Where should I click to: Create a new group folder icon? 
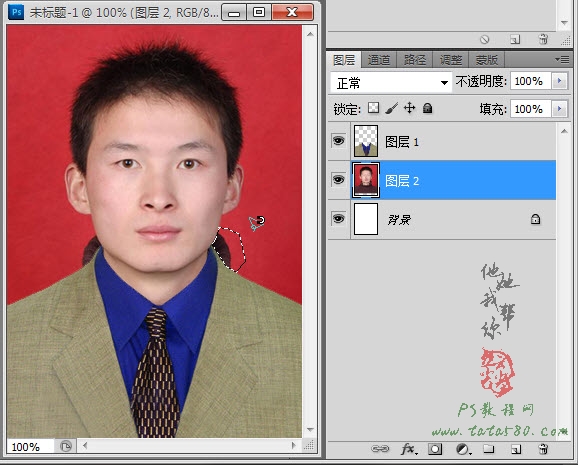pos(489,449)
